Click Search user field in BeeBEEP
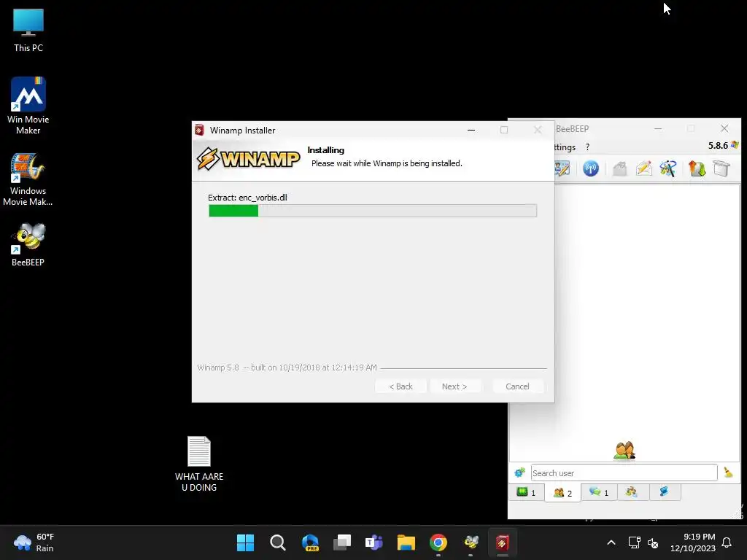Image resolution: width=747 pixels, height=560 pixels. click(624, 472)
